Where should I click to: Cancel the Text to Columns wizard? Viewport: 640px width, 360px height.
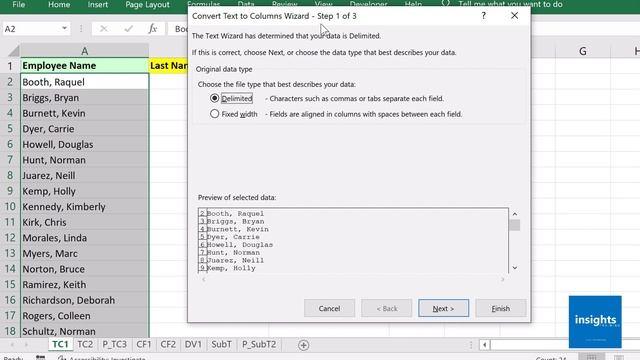click(x=329, y=309)
